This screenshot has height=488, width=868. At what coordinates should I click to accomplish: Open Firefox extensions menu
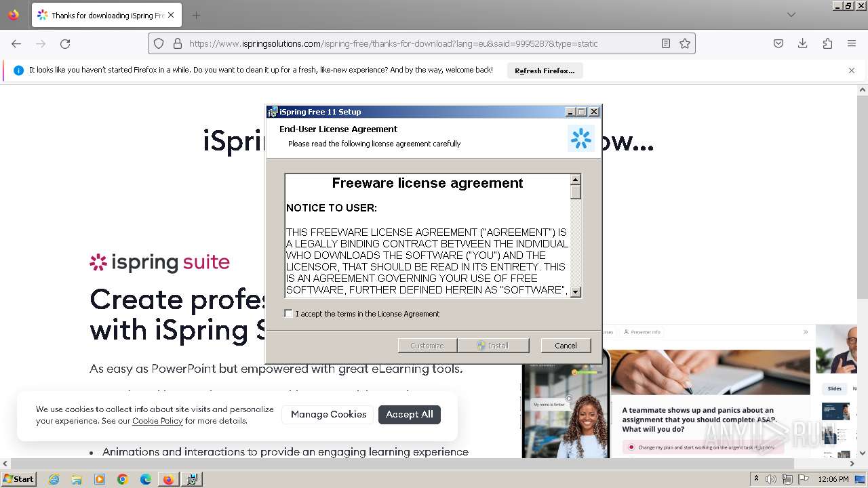click(x=827, y=43)
